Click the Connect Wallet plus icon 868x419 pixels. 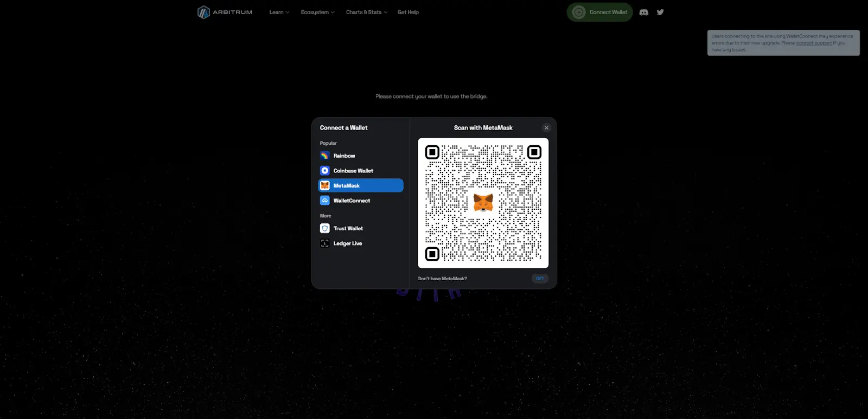coord(579,12)
